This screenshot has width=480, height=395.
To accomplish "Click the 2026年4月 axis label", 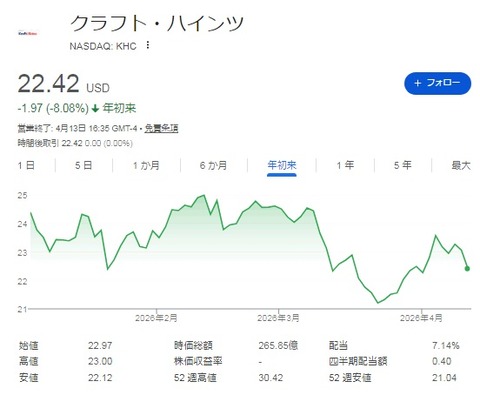I will pos(421,318).
